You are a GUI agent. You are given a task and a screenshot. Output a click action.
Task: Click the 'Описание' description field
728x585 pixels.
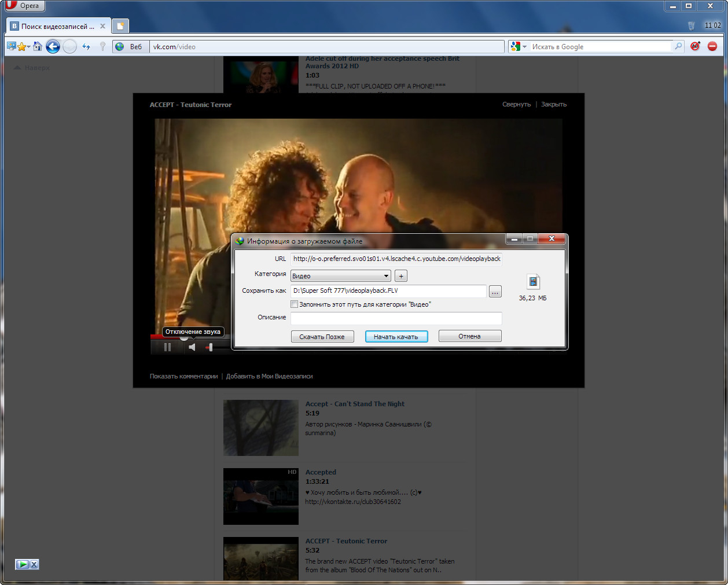coord(396,318)
